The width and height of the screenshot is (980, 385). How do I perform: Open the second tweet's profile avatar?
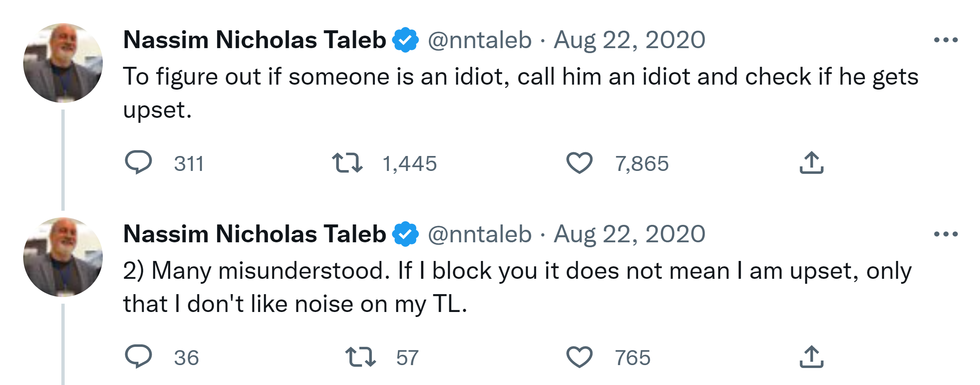tap(63, 257)
